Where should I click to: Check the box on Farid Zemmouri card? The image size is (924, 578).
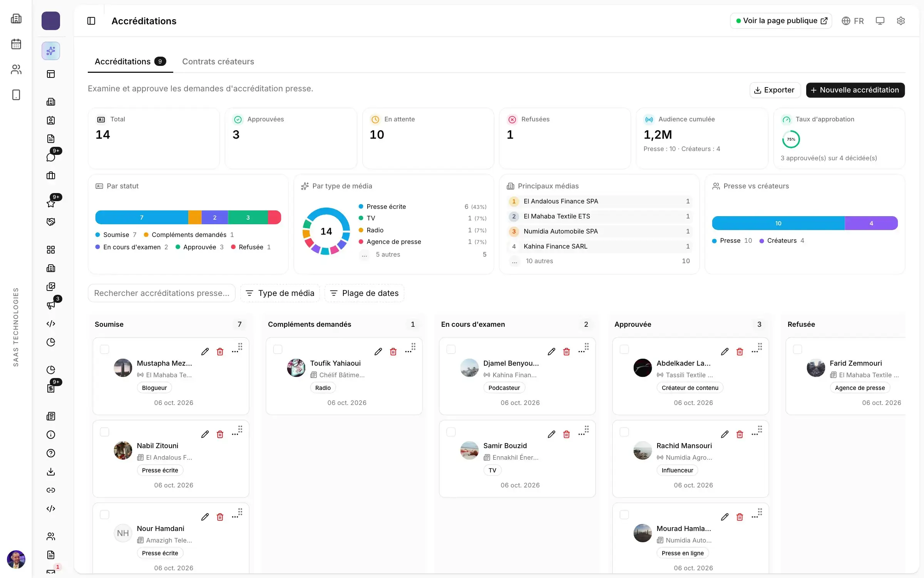797,349
